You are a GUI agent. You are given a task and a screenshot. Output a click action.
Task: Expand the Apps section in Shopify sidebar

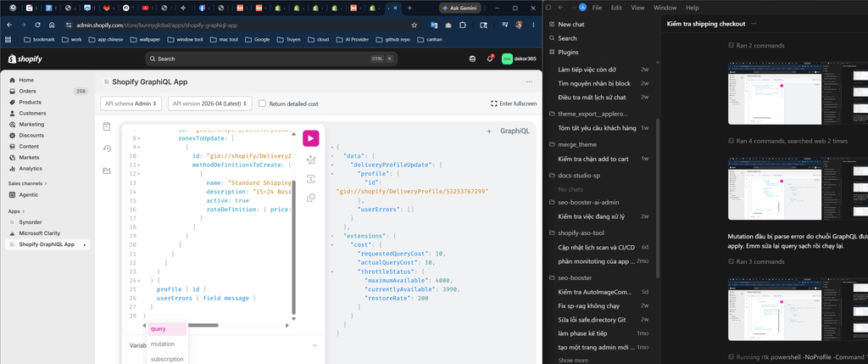[x=17, y=211]
